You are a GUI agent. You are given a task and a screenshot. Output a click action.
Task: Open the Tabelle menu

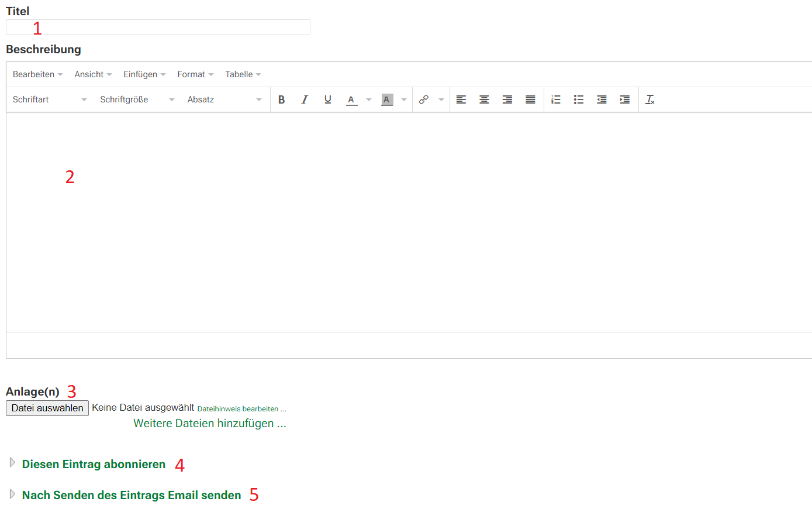pos(243,74)
